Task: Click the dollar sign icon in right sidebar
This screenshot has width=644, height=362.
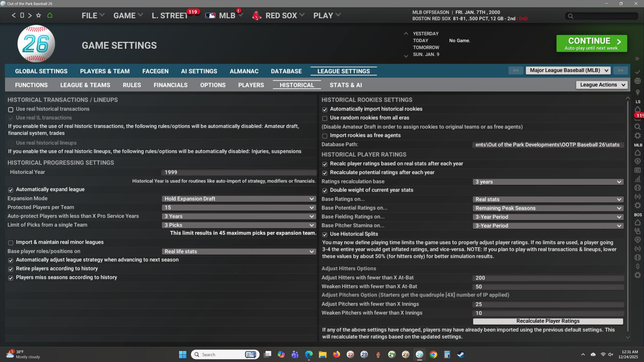Action: pos(637,266)
